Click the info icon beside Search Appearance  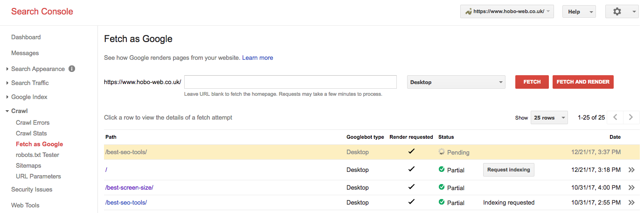pyautogui.click(x=72, y=69)
